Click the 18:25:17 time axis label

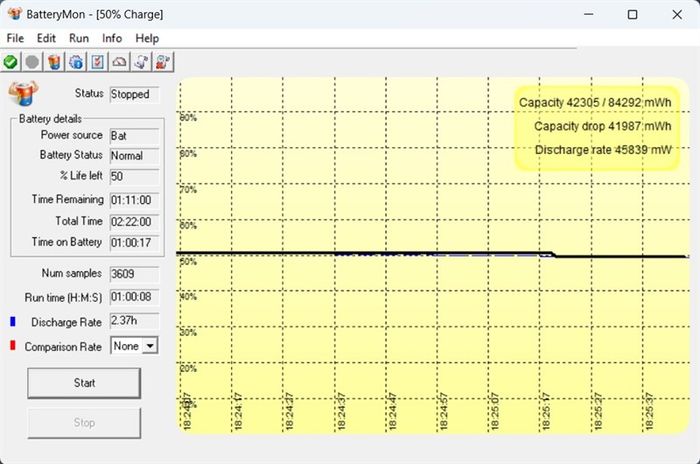pyautogui.click(x=546, y=411)
